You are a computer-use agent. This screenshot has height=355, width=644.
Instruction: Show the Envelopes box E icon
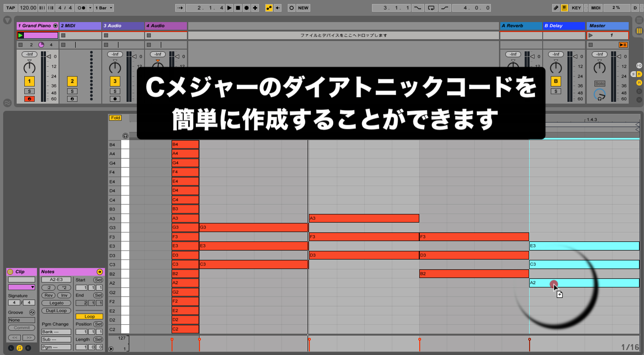(28, 347)
